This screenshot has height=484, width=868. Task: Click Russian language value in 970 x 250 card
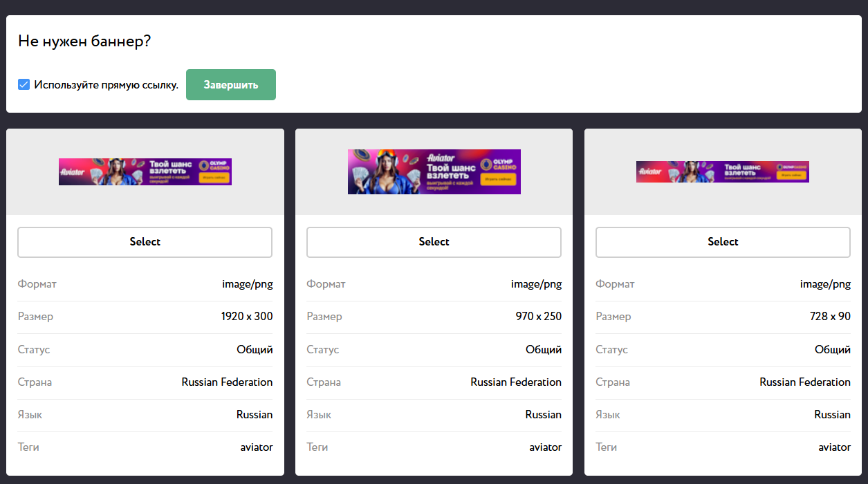pyautogui.click(x=543, y=415)
